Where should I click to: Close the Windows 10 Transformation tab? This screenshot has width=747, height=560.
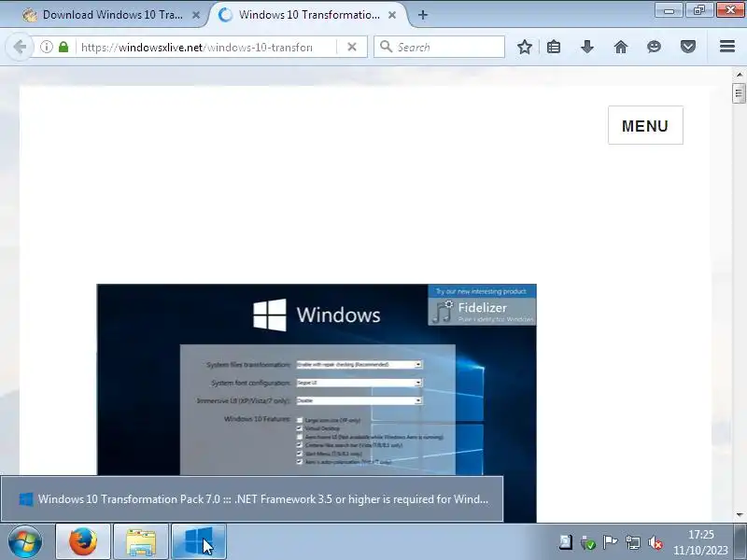pos(392,15)
